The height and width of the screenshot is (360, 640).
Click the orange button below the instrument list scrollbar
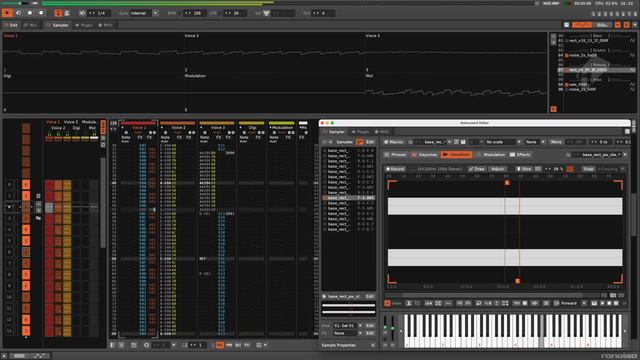pos(553,109)
